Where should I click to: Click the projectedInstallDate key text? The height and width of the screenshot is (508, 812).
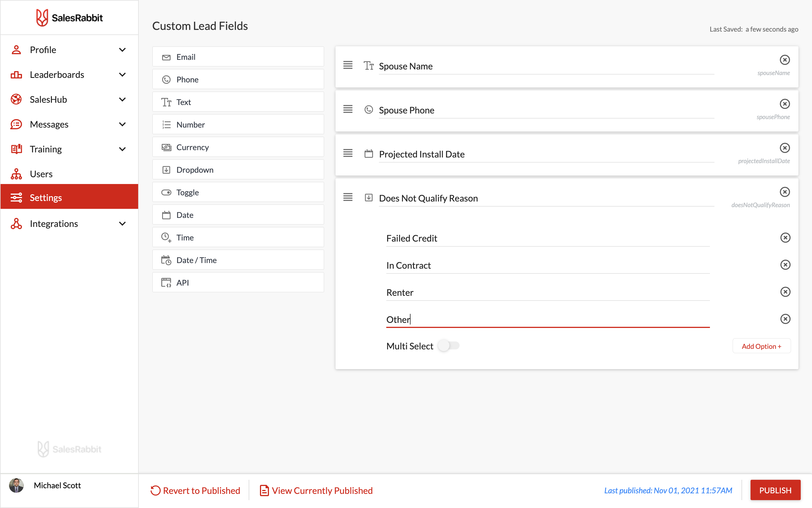pos(764,161)
